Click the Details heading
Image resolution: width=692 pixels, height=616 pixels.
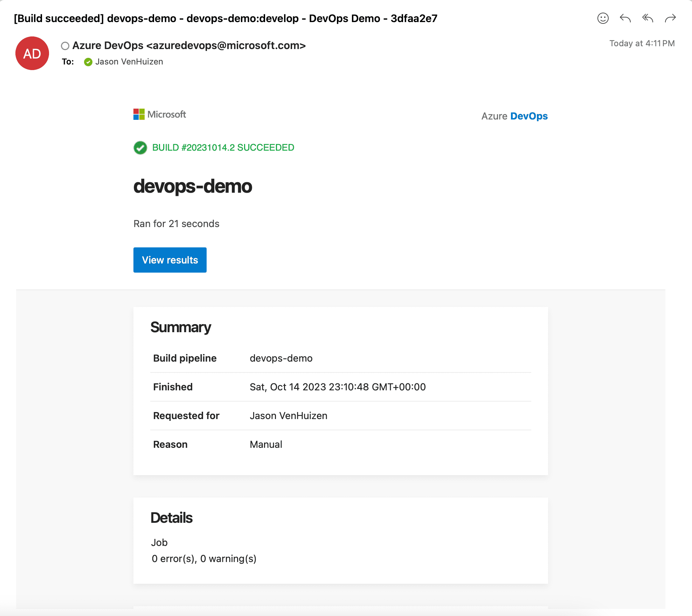172,518
